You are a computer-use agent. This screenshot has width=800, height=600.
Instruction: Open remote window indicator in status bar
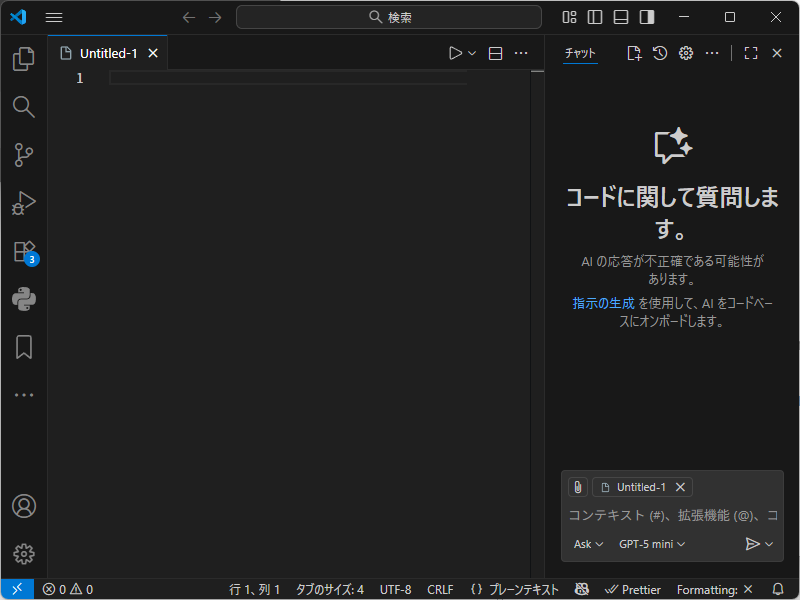17,589
